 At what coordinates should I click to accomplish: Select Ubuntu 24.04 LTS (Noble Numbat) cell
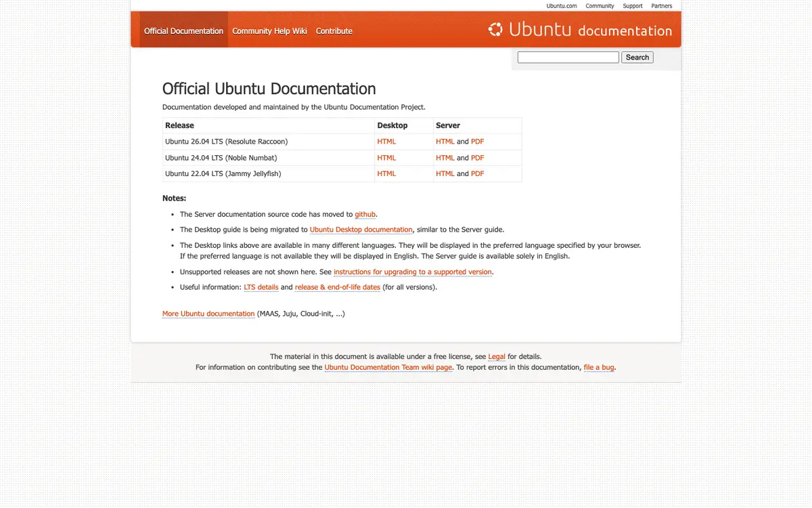pos(269,158)
